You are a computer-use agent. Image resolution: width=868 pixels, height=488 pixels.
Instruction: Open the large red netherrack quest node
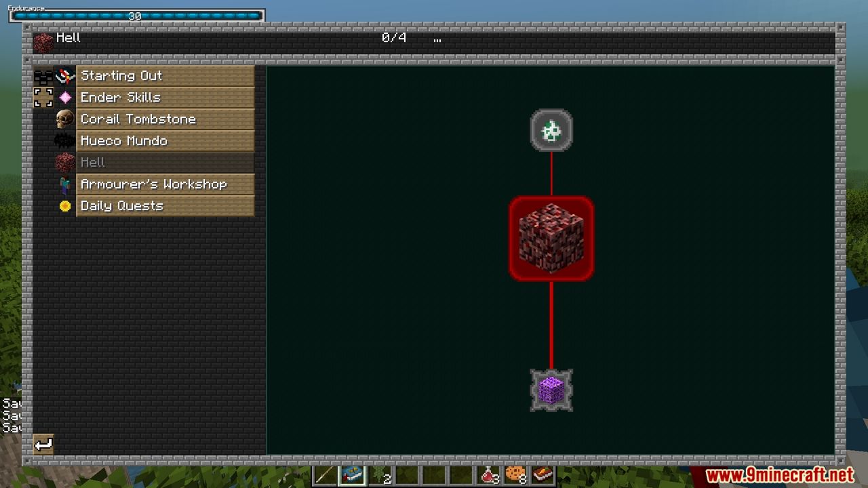[551, 239]
